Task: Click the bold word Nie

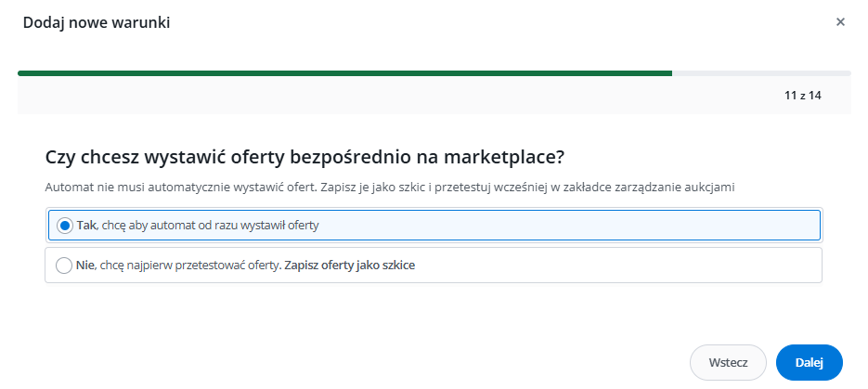Action: [x=85, y=266]
